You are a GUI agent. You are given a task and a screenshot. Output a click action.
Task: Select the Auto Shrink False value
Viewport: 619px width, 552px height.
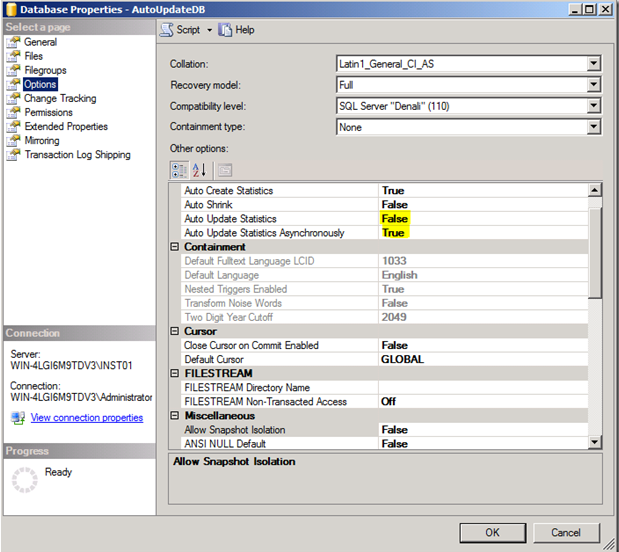click(394, 205)
